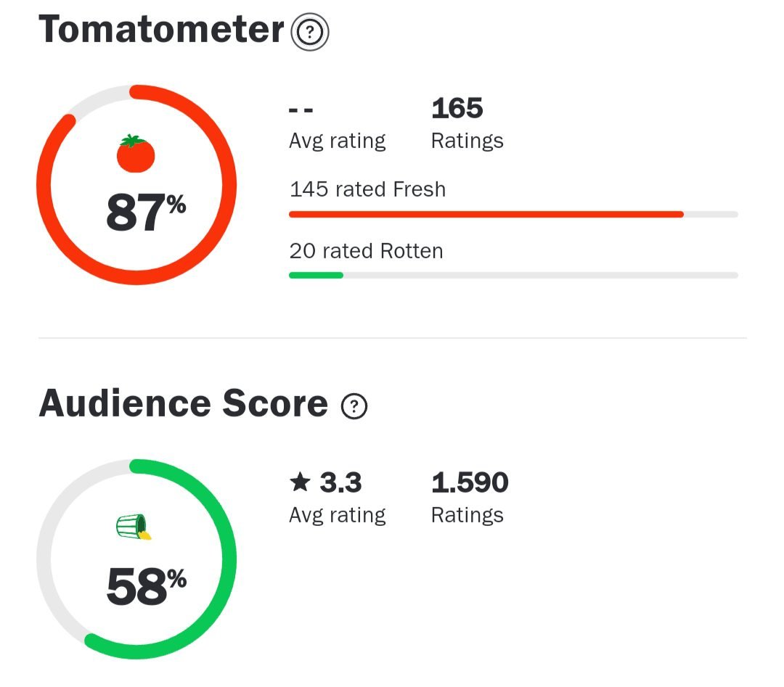Screen dimensions: 784x687
Task: Select the 58% Audience Score value
Action: [145, 586]
